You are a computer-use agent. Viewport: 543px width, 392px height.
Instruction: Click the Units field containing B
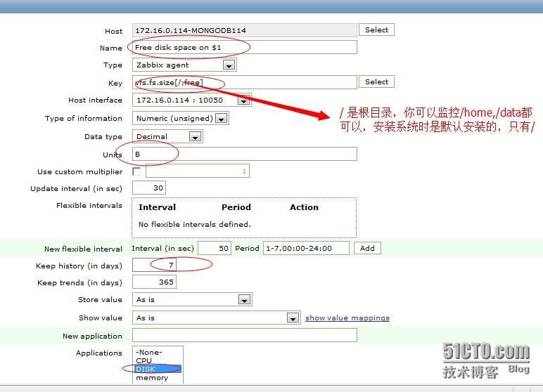(245, 154)
